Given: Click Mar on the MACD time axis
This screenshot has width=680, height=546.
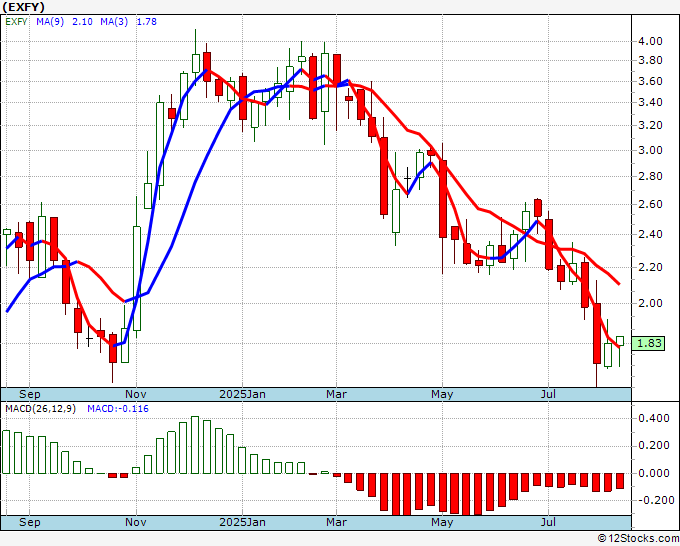Looking at the screenshot, I should tap(337, 522).
